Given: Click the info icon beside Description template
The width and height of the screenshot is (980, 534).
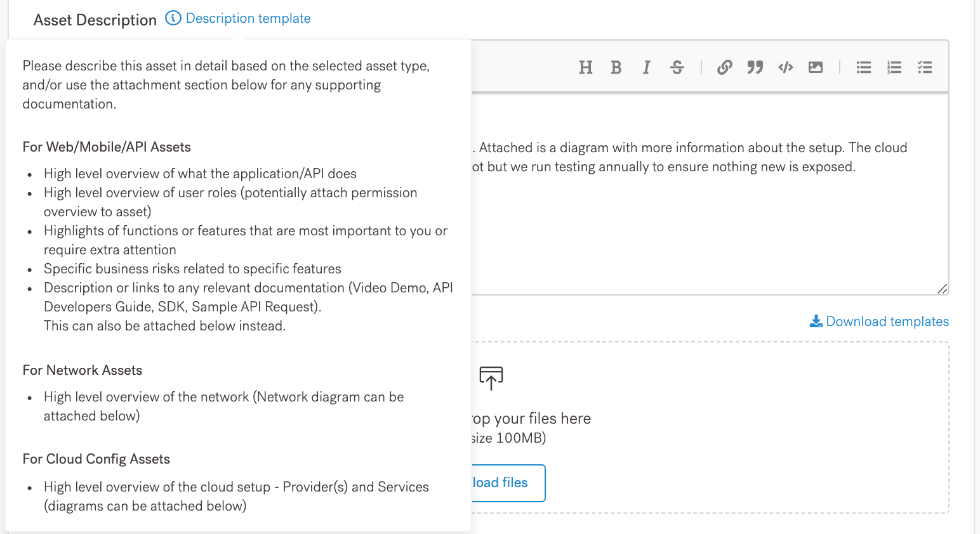Looking at the screenshot, I should click(173, 18).
